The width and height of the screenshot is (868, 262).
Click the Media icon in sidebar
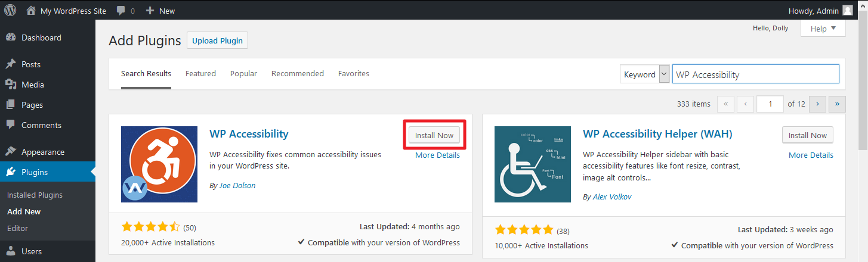coord(10,85)
